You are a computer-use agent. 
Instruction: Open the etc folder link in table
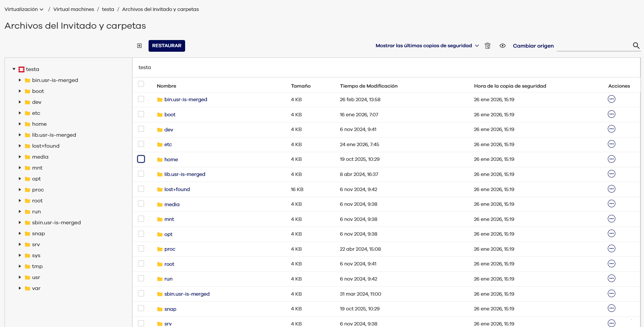point(168,145)
